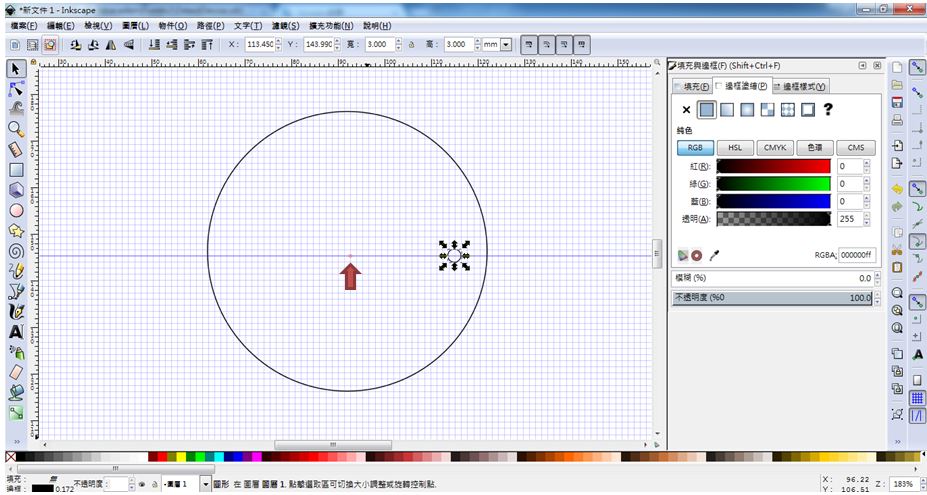Click the CMYK color mode button
The image size is (927, 495).
pos(774,148)
